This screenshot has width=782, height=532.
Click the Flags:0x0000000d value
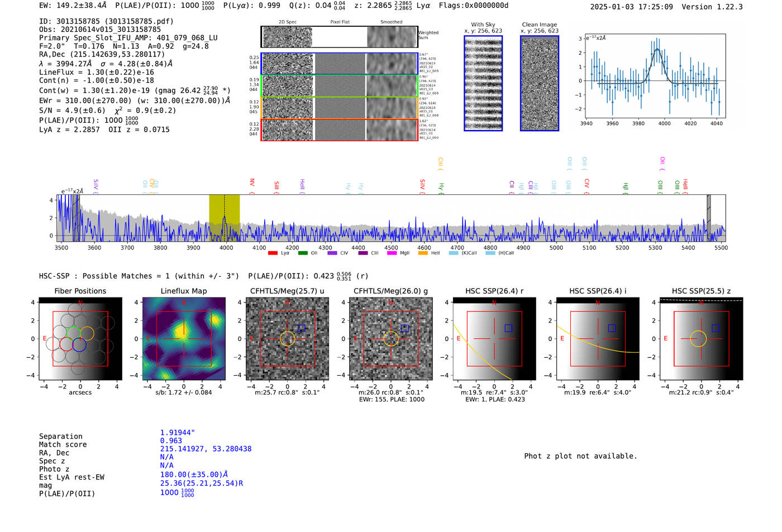474,6
